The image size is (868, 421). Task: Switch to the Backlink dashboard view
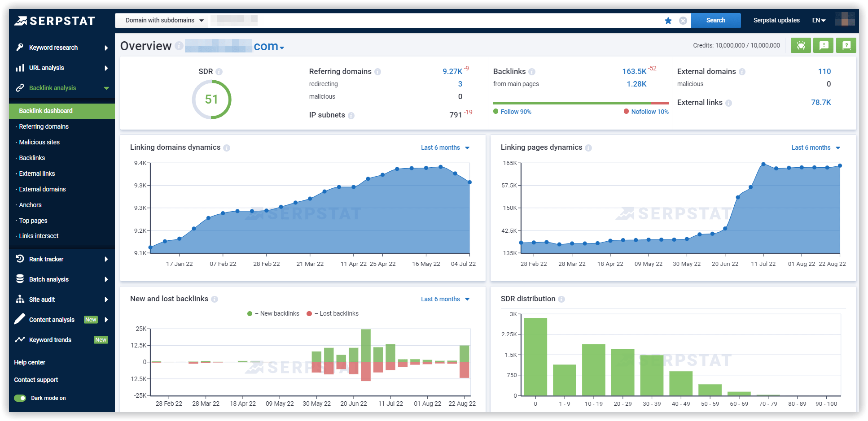(x=46, y=111)
